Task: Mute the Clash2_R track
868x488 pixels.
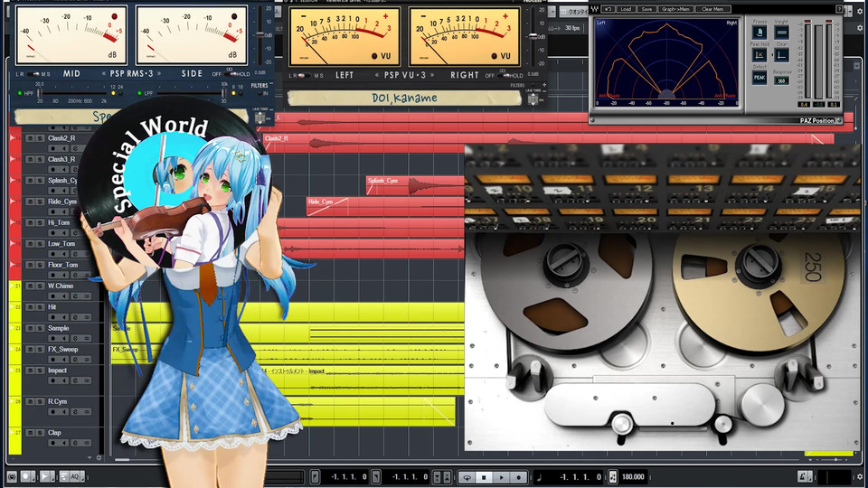Action: point(31,137)
